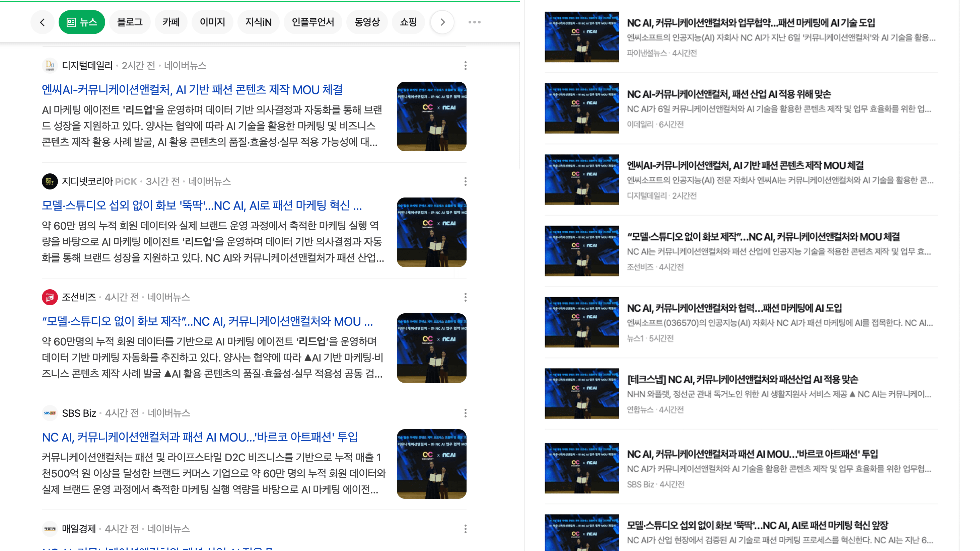Open the '바르코 아트패션' 투입 headline in the left list
The height and width of the screenshot is (551, 980).
[199, 437]
